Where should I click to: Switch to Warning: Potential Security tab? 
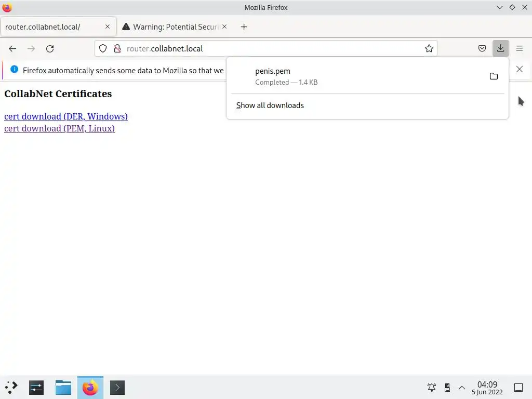(175, 27)
